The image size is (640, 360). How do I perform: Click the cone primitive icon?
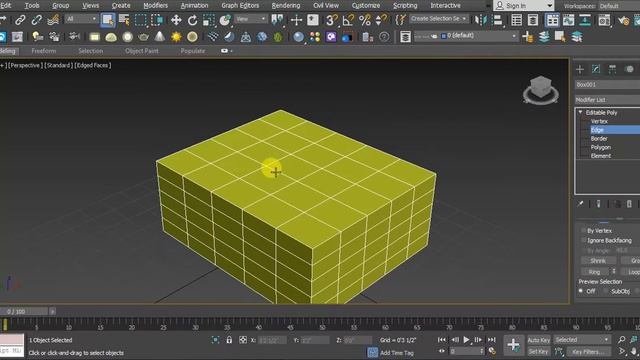point(160,37)
